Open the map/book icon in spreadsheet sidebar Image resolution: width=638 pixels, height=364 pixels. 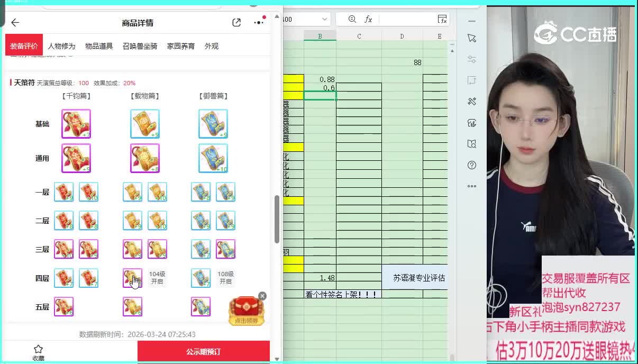[x=472, y=144]
